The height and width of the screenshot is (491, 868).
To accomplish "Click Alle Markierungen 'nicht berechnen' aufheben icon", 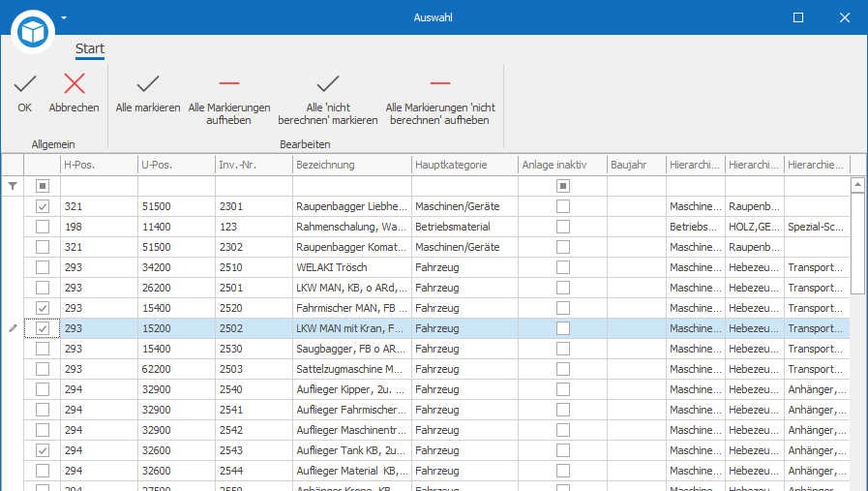I will point(440,83).
